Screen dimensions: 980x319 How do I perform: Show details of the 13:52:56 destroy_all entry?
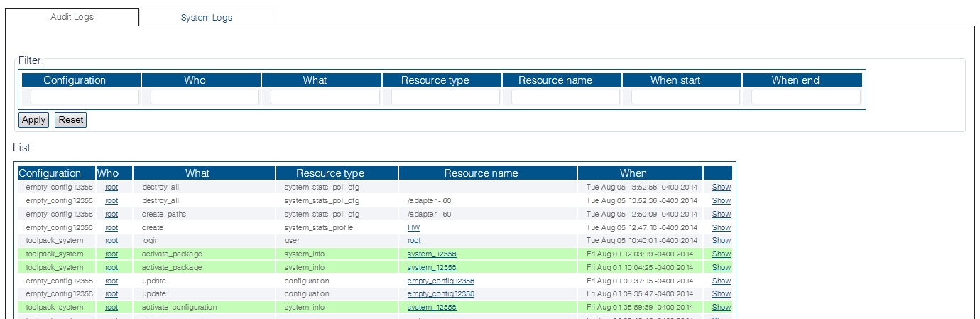coord(721,188)
